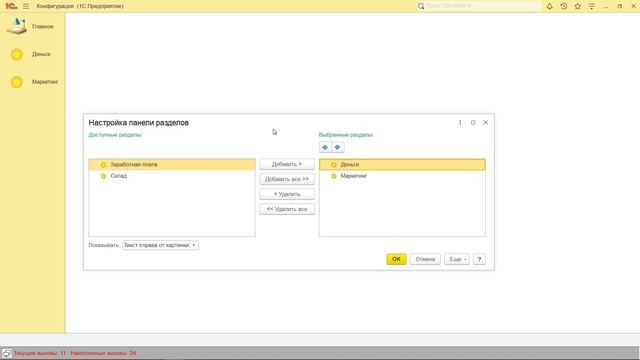
Task: Click the Отмена button
Action: click(425, 259)
